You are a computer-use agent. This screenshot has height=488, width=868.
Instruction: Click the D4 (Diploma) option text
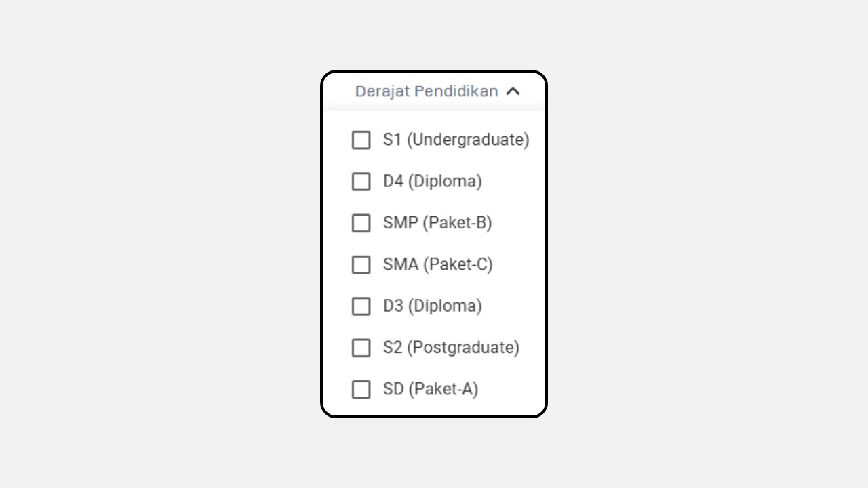point(432,181)
